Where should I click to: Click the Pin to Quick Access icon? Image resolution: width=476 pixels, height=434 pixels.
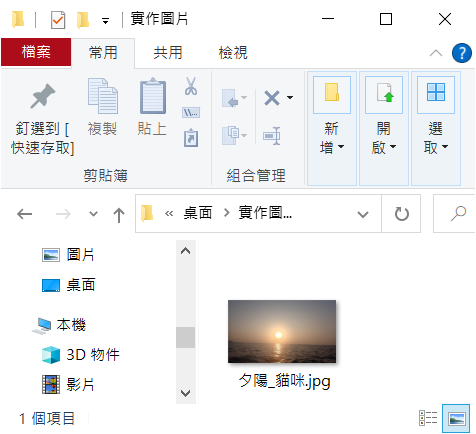[x=43, y=96]
